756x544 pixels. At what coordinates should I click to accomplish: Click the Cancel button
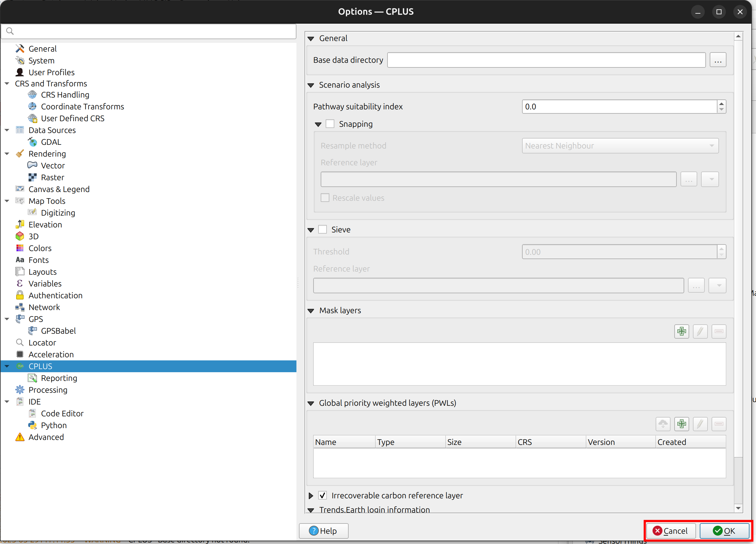coord(670,531)
